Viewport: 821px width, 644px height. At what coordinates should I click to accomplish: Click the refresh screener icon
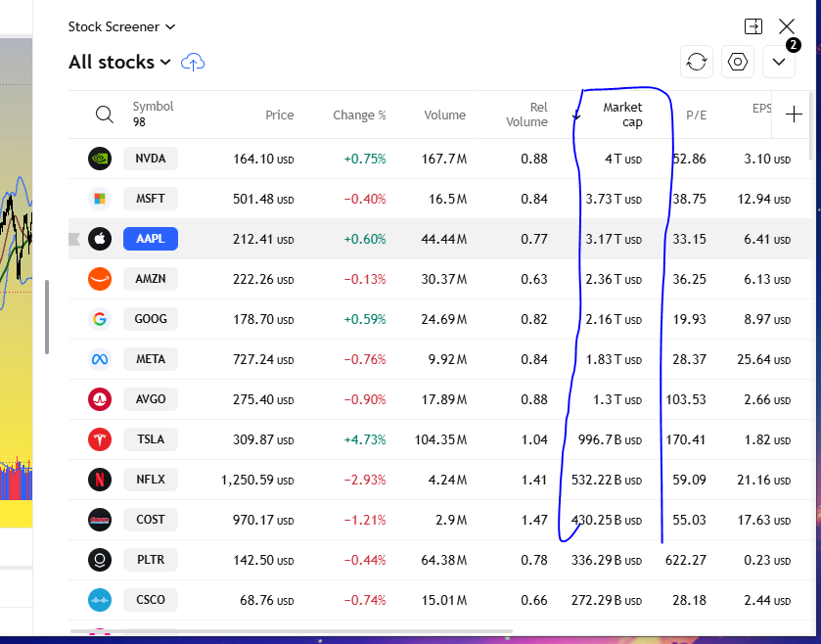[x=697, y=62]
